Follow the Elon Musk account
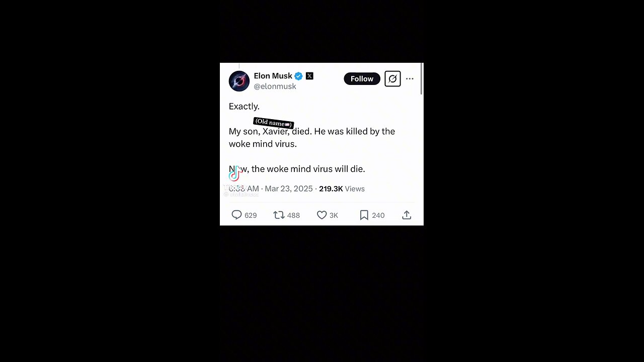This screenshot has height=362, width=644. pos(362,79)
